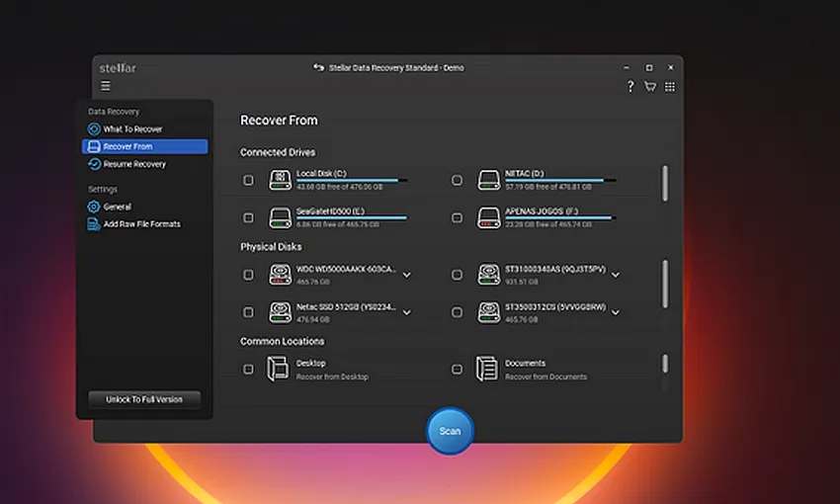Expand the ST31000340AS disk partitions

[616, 274]
